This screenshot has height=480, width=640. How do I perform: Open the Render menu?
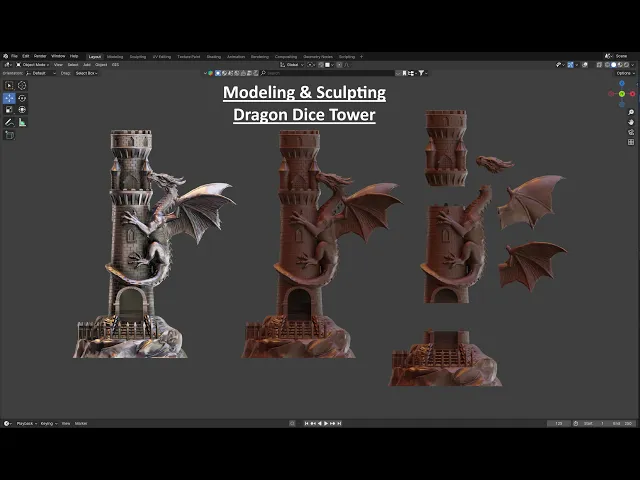40,56
